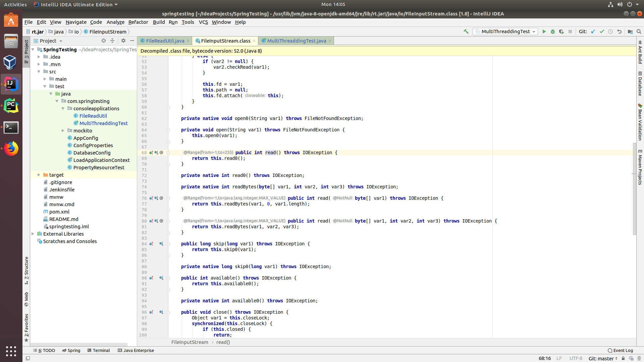Start a debugging session with the bug icon
The image size is (644, 362).
point(553,32)
